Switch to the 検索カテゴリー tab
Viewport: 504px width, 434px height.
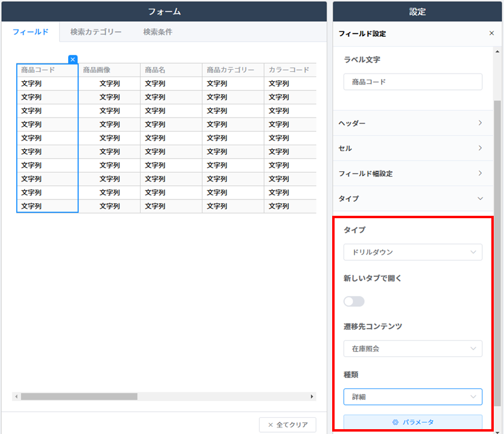[x=96, y=32]
